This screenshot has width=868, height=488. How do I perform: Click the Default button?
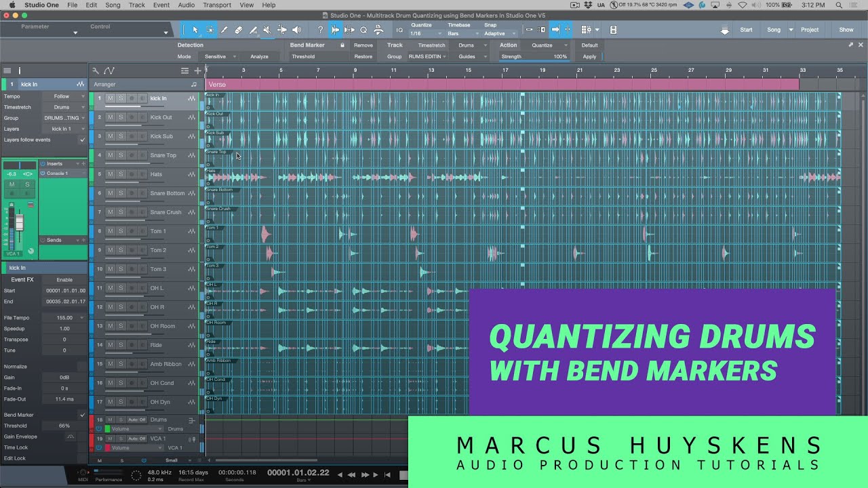click(589, 45)
